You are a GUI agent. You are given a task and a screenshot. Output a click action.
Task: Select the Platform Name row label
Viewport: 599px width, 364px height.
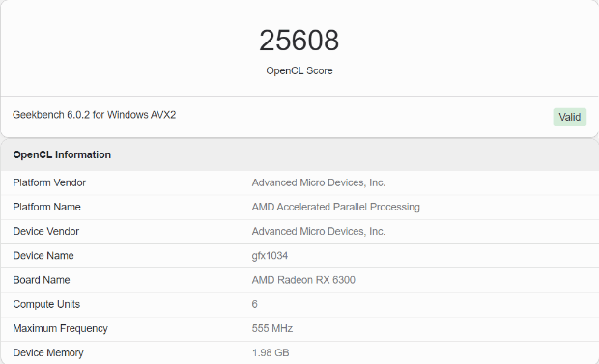[46, 207]
